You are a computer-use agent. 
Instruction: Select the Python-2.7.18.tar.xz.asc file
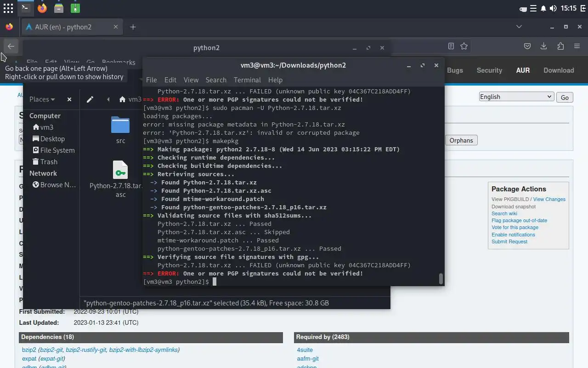[117, 179]
